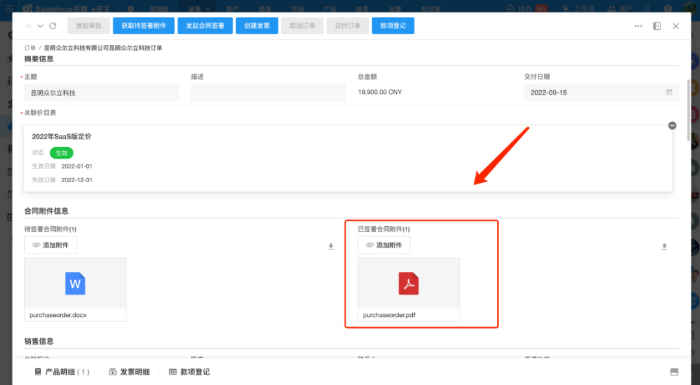Open the more options ellipsis menu

(x=638, y=26)
